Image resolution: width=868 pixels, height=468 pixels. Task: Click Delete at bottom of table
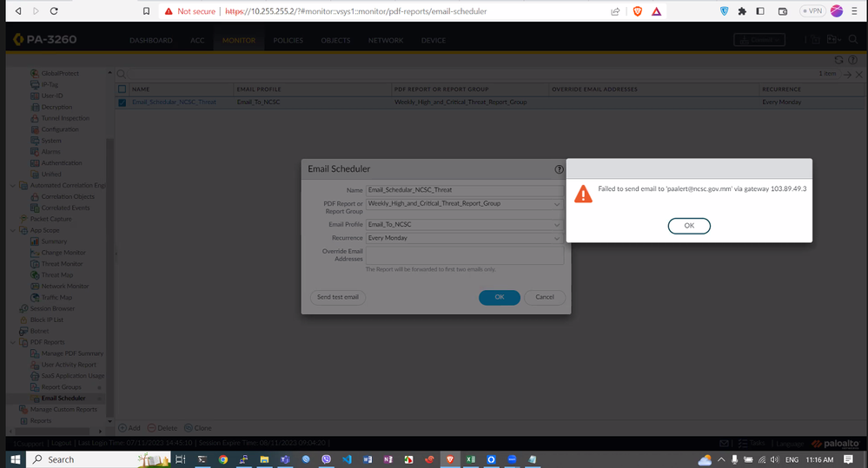coord(162,428)
